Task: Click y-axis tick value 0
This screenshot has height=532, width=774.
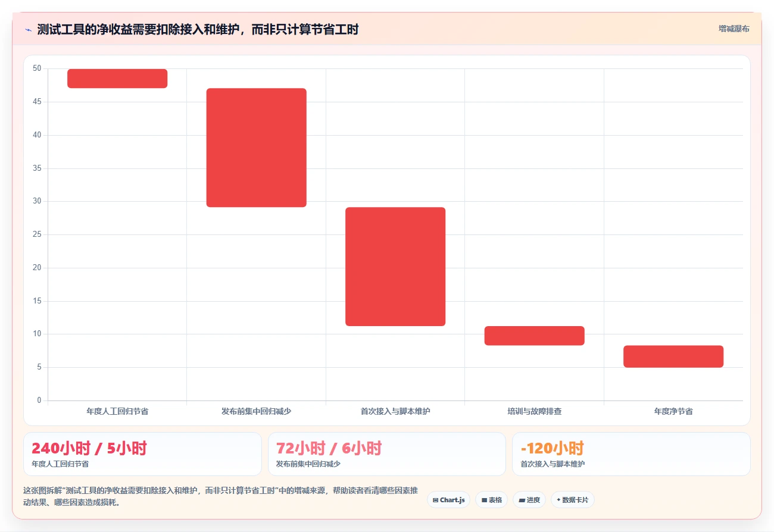Action: click(x=39, y=400)
